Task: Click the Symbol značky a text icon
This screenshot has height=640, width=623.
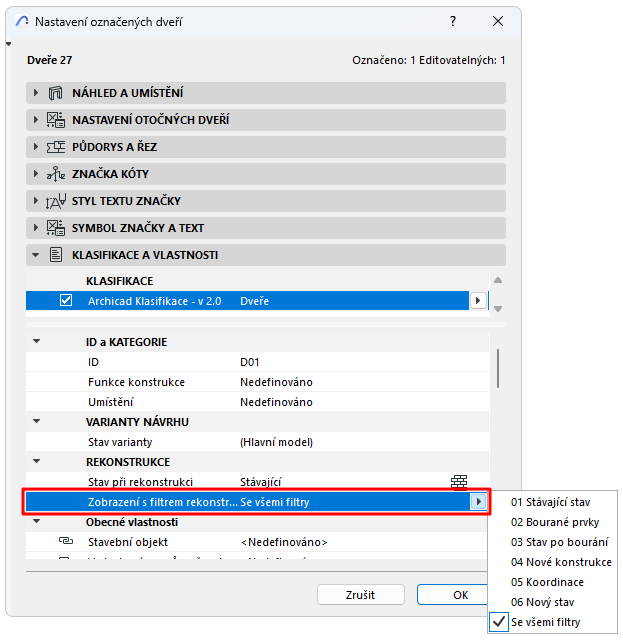Action: [x=56, y=228]
